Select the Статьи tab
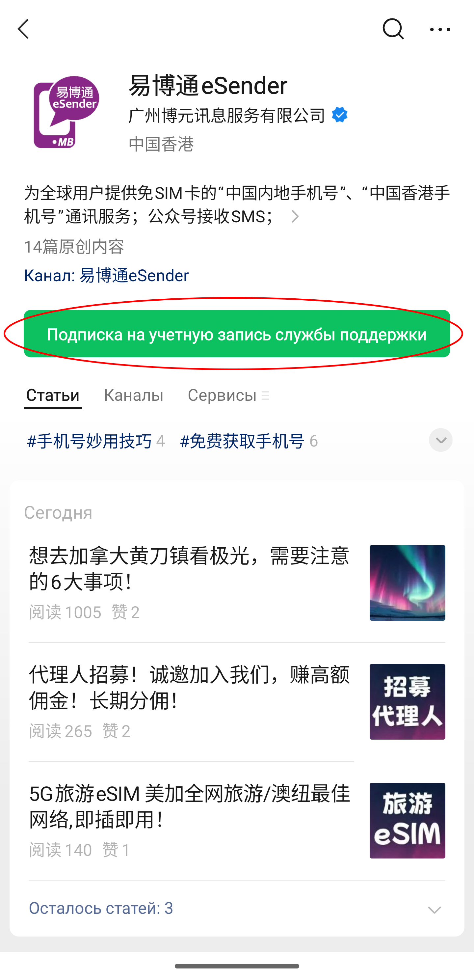Image resolution: width=474 pixels, height=980 pixels. [x=53, y=395]
